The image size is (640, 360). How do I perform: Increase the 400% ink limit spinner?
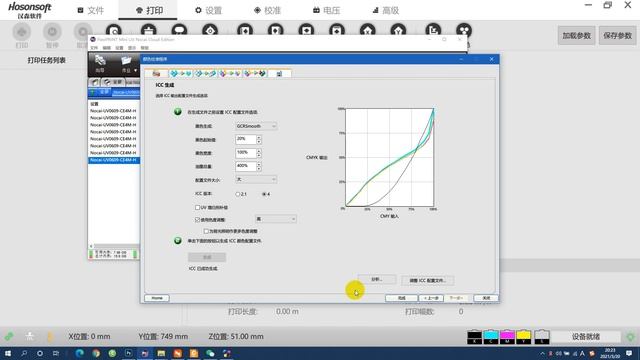point(259,164)
